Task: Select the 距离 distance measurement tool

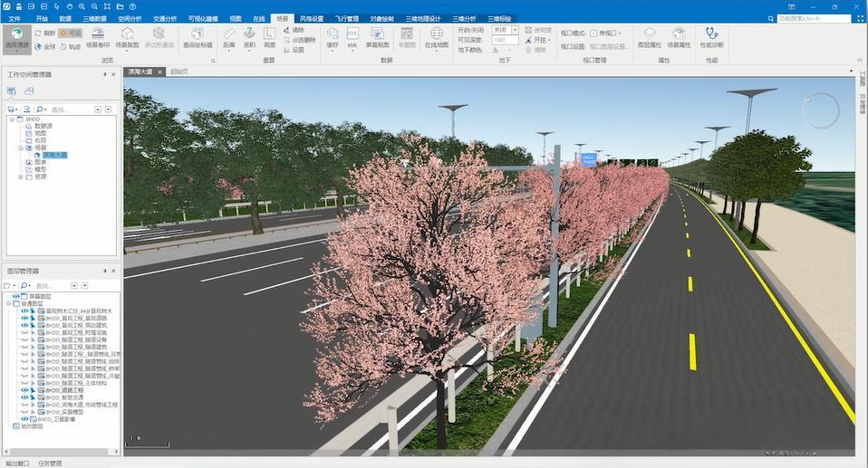Action: [229, 37]
